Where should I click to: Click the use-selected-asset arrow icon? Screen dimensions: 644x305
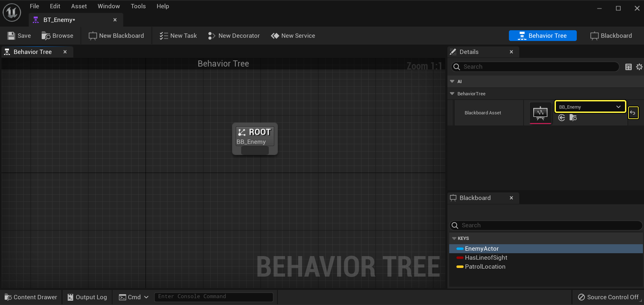tap(562, 118)
